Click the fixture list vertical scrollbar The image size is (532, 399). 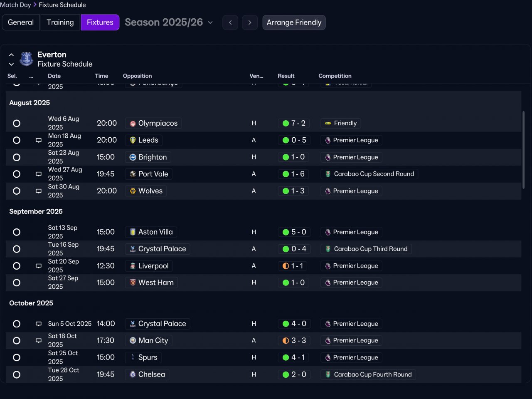pyautogui.click(x=523, y=150)
